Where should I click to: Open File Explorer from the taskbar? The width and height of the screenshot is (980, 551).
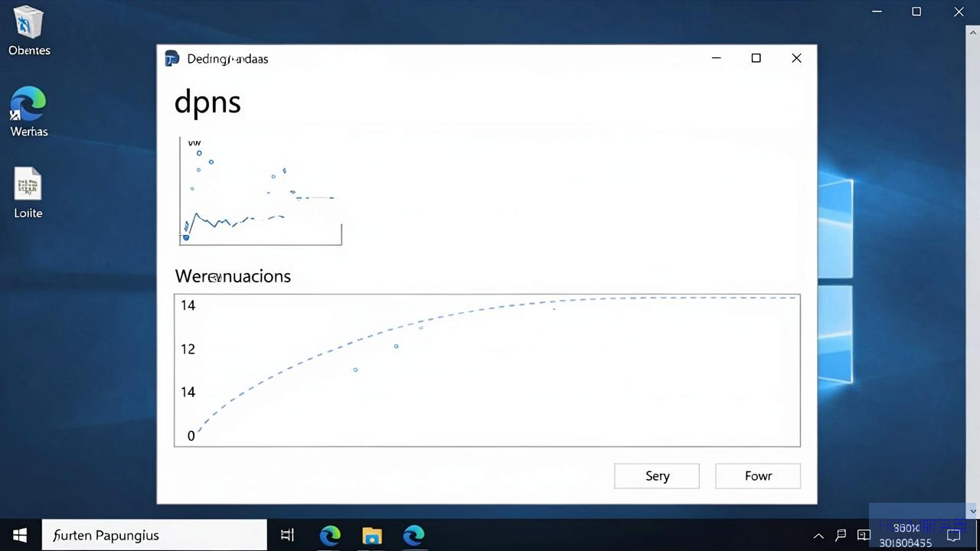(371, 535)
